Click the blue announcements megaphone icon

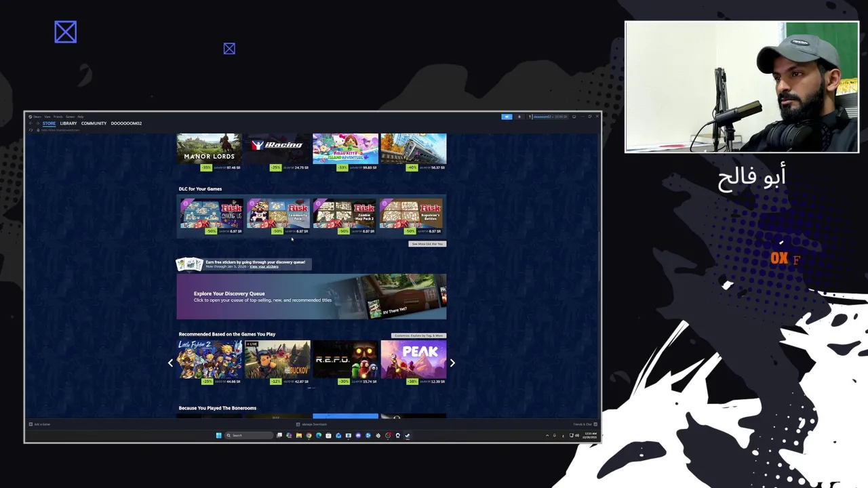507,117
